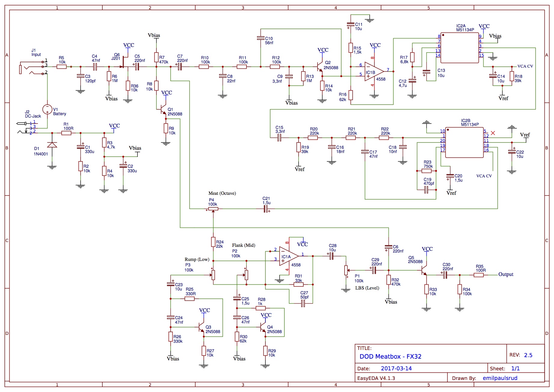Click the Output net label
The width and height of the screenshot is (554, 392).
[x=506, y=274]
